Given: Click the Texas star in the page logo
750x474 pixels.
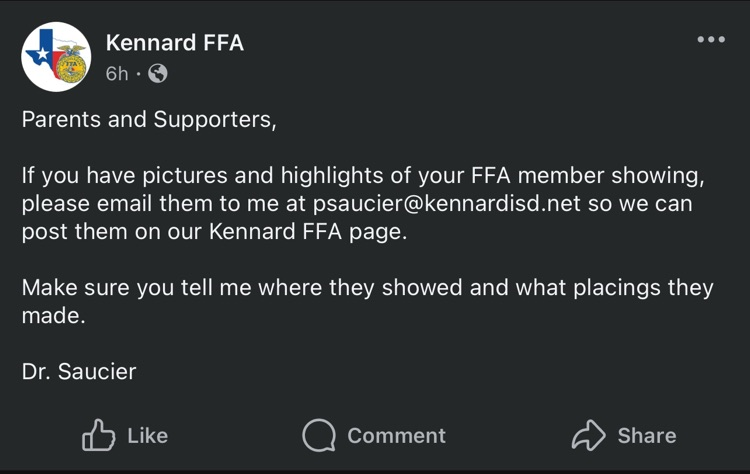Looking at the screenshot, I should 42,55.
